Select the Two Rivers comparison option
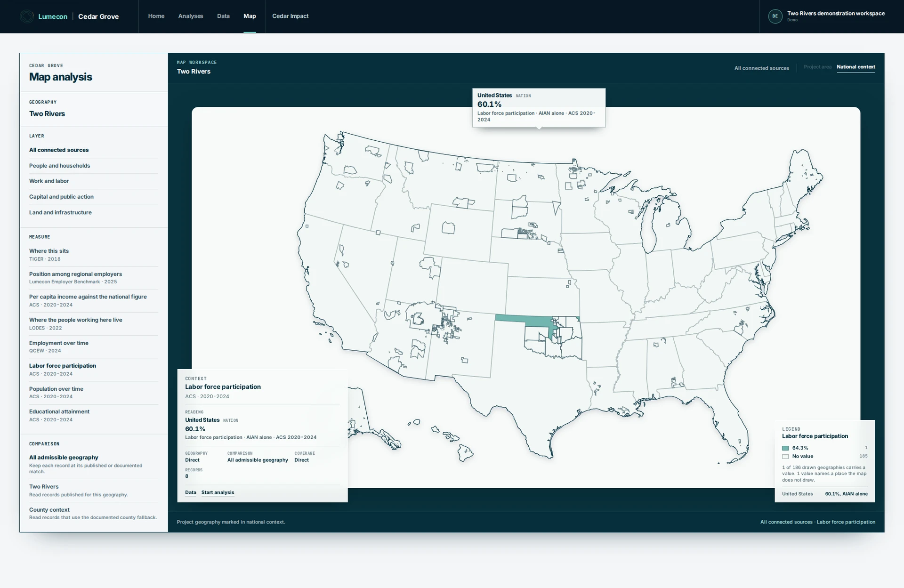The height and width of the screenshot is (588, 904). (93, 490)
